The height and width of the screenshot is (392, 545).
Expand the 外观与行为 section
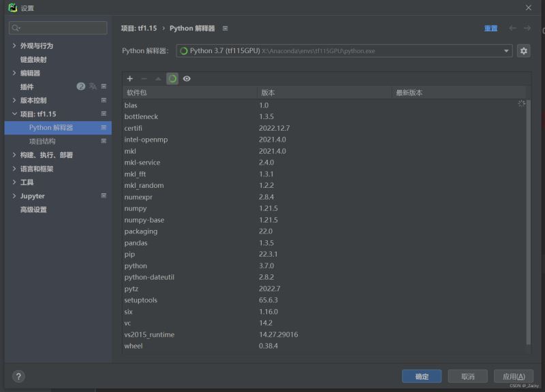point(14,46)
